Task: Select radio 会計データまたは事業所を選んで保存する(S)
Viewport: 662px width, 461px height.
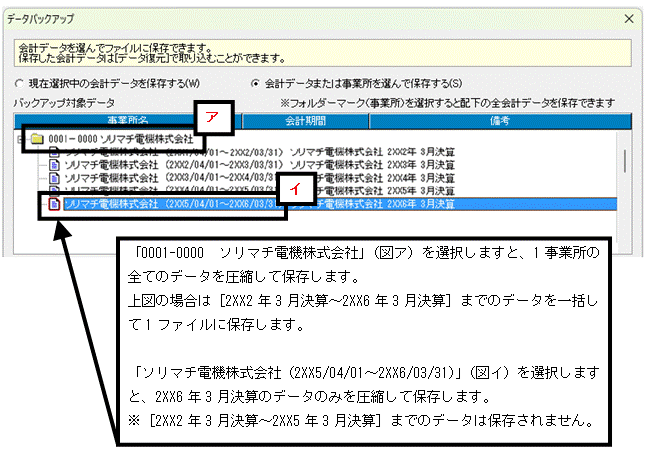Action: click(x=357, y=83)
